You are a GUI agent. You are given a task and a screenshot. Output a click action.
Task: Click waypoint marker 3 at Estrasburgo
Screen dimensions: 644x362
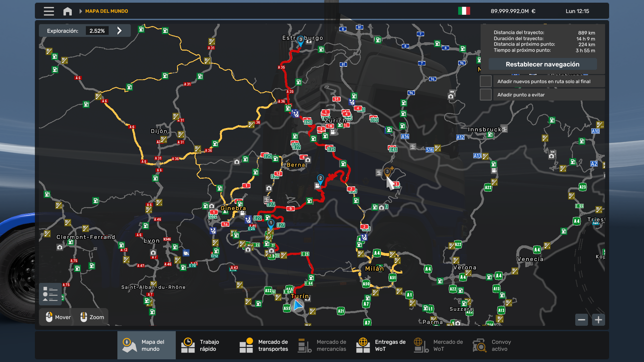(301, 40)
